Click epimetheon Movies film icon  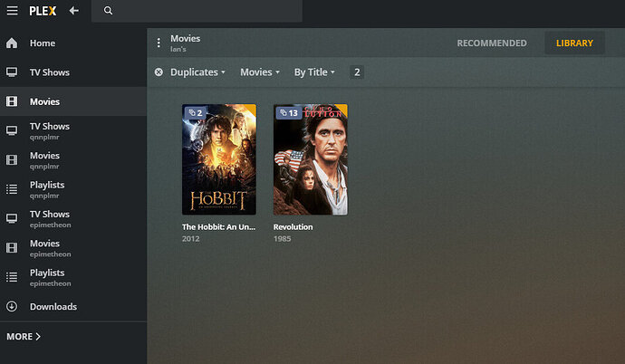click(12, 248)
